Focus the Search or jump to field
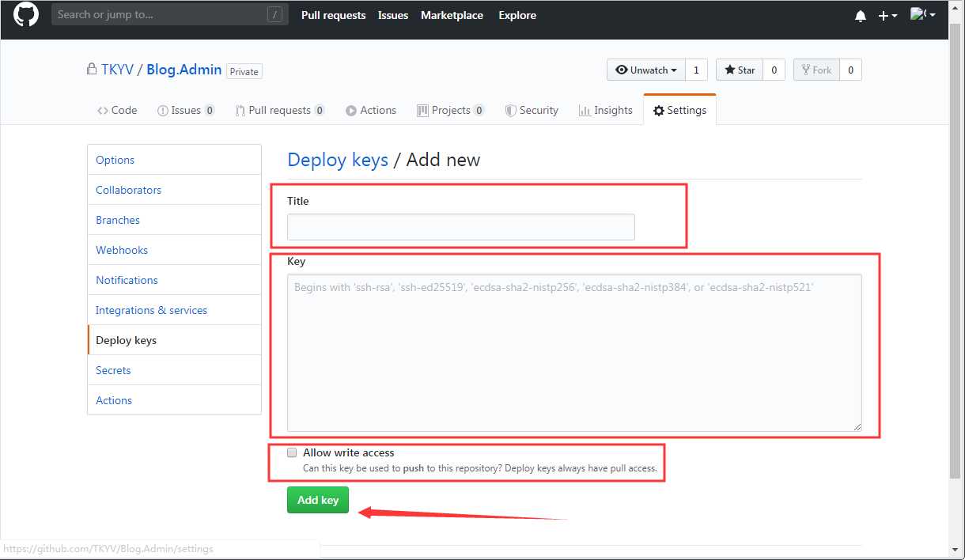The height and width of the screenshot is (560, 965). (168, 14)
